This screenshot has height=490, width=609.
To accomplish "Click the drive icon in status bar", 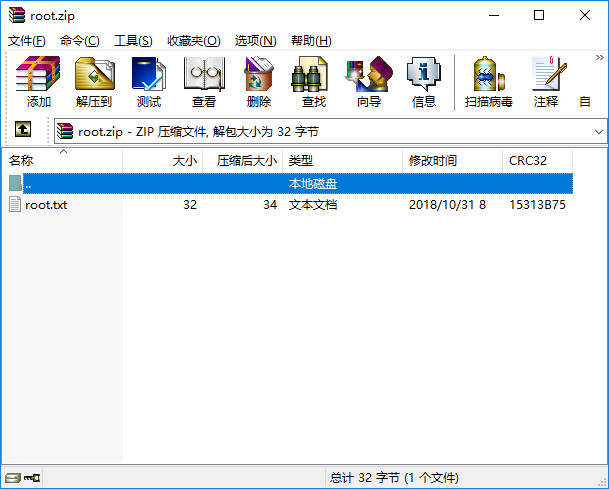I will (x=12, y=477).
